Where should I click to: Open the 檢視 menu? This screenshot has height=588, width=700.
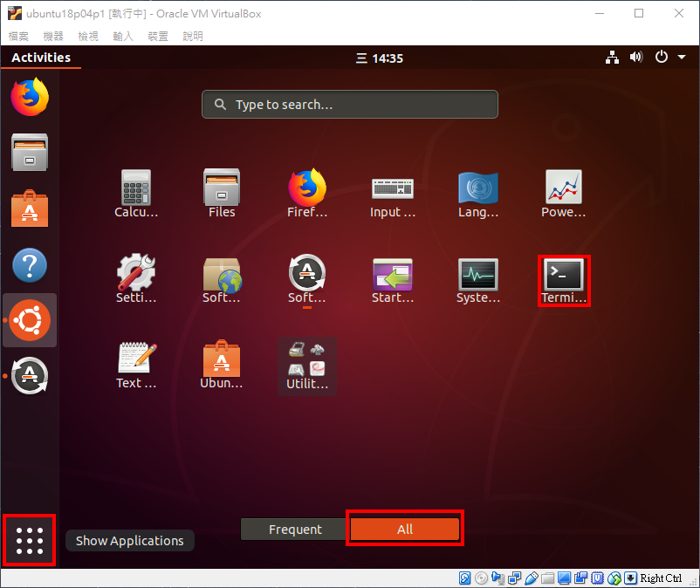pyautogui.click(x=88, y=36)
